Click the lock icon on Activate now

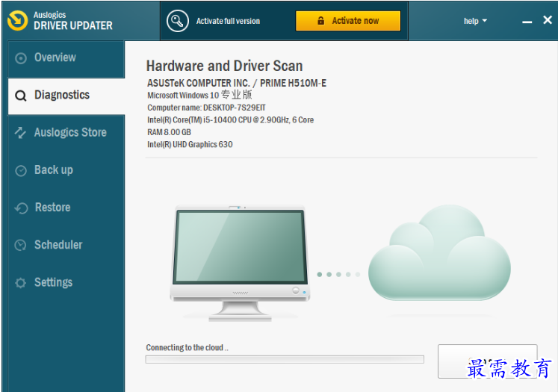pos(321,21)
